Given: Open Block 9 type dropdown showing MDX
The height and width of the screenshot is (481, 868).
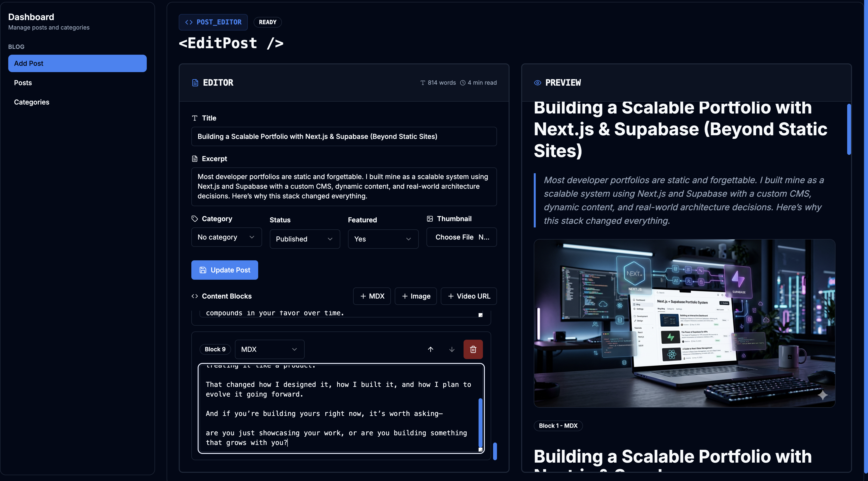Looking at the screenshot, I should (270, 349).
